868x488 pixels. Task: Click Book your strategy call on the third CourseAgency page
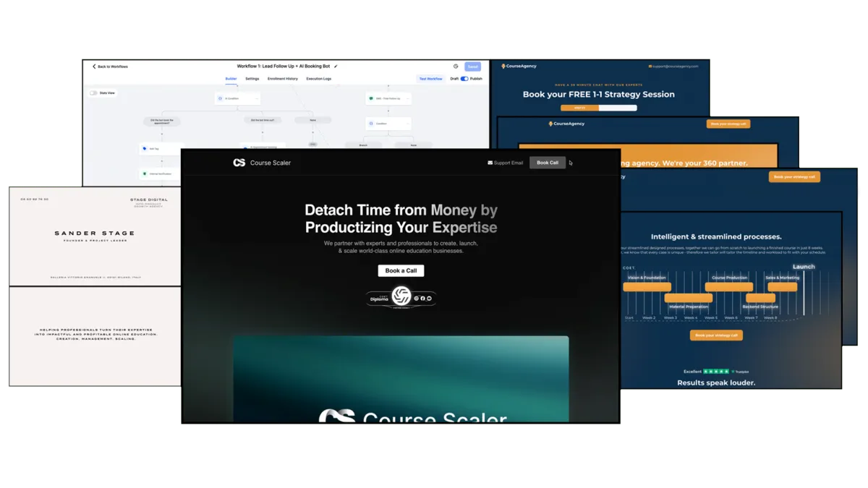[x=794, y=176]
